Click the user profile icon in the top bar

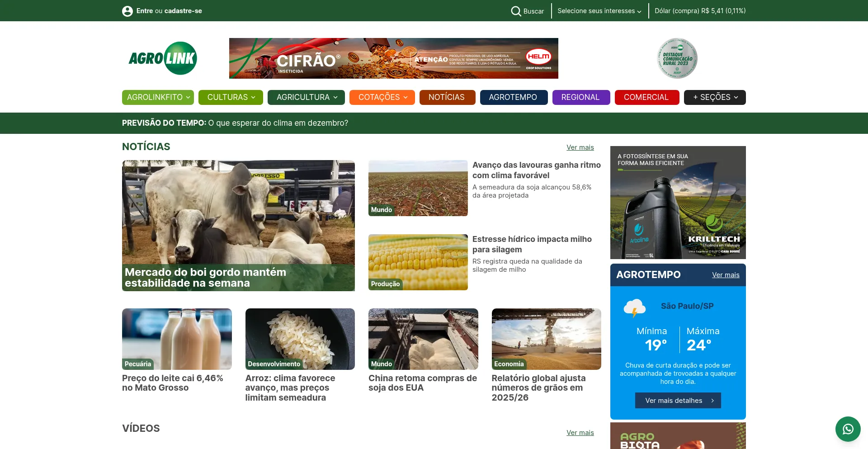pos(127,10)
